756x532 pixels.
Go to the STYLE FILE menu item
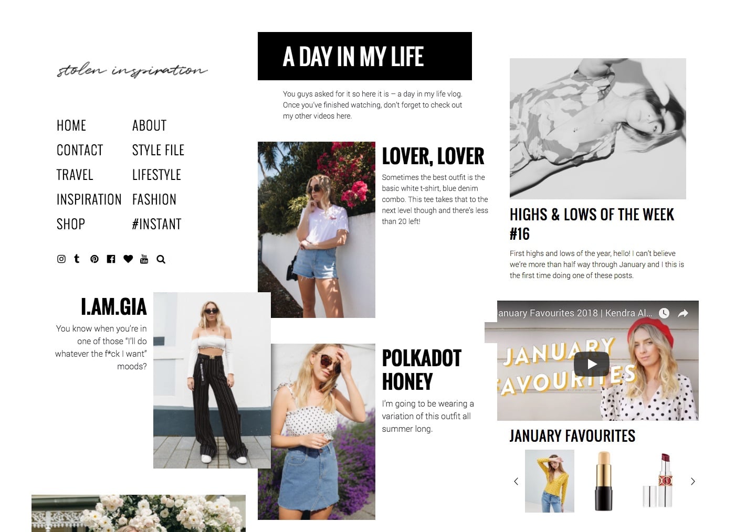tap(158, 150)
